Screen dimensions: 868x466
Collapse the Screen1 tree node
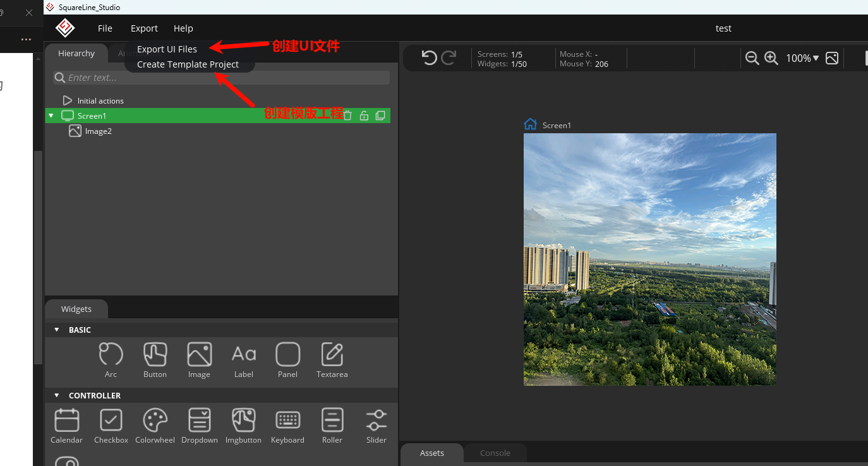point(51,116)
